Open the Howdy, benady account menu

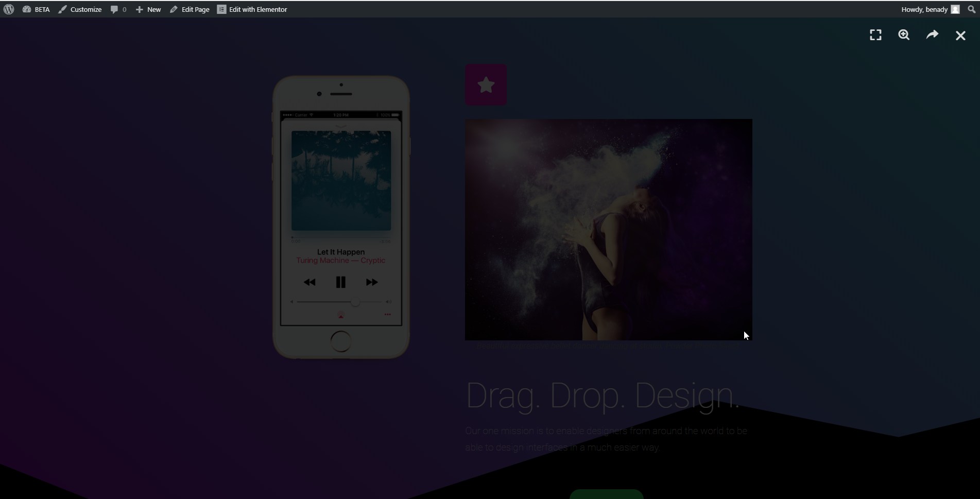[x=930, y=9]
